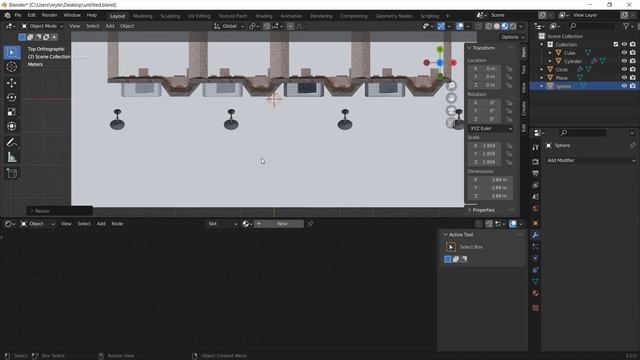The height and width of the screenshot is (360, 640).
Task: Open the Output properties tab icon
Action: coord(536,173)
